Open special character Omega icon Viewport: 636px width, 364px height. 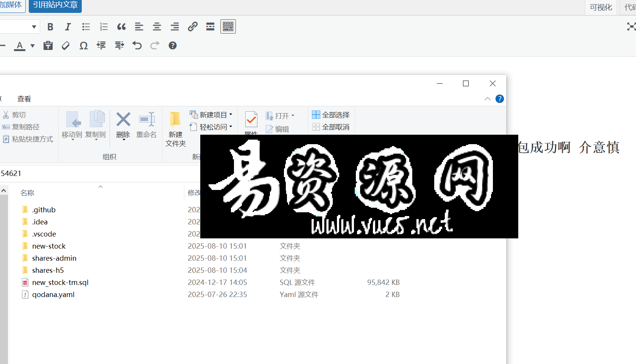84,46
